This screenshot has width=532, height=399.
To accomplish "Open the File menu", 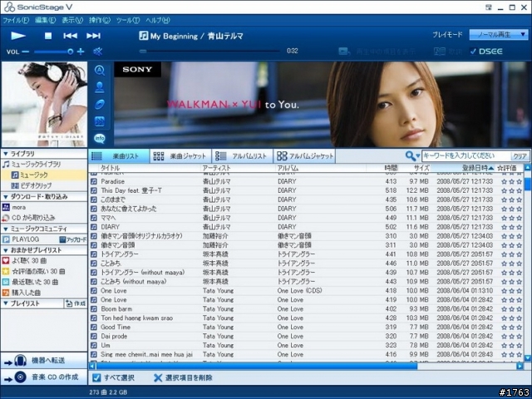I will pyautogui.click(x=16, y=20).
